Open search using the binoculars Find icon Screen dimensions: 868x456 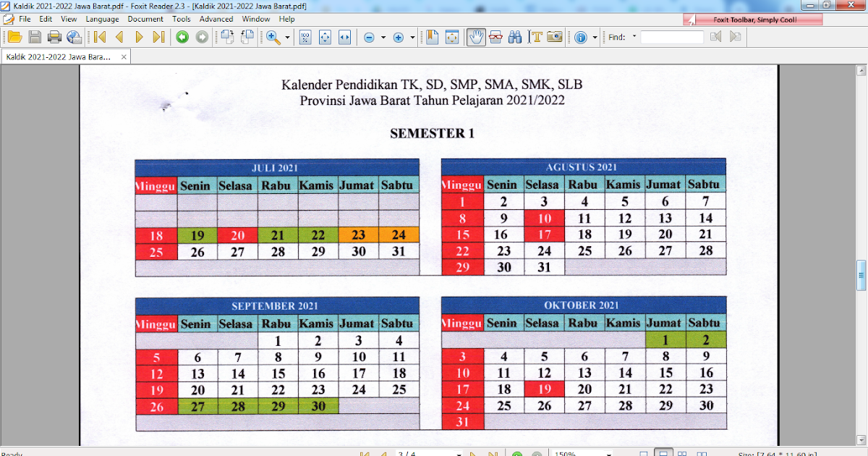pyautogui.click(x=515, y=36)
